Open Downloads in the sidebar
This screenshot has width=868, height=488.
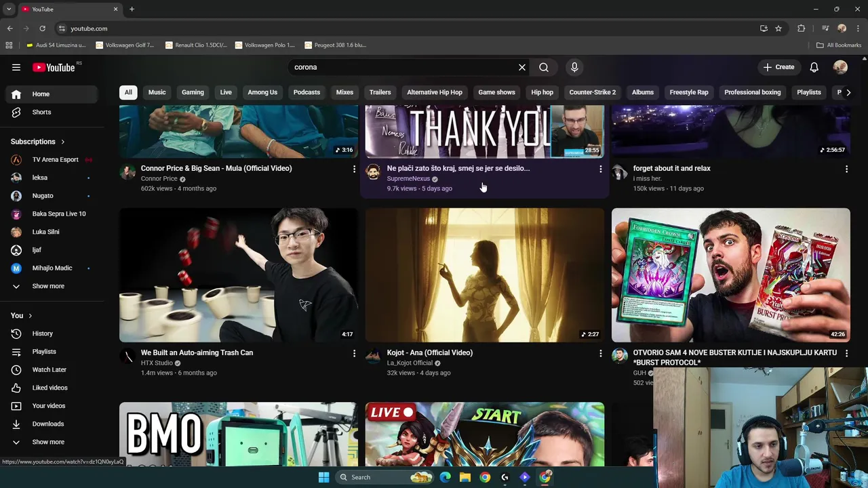click(52, 424)
